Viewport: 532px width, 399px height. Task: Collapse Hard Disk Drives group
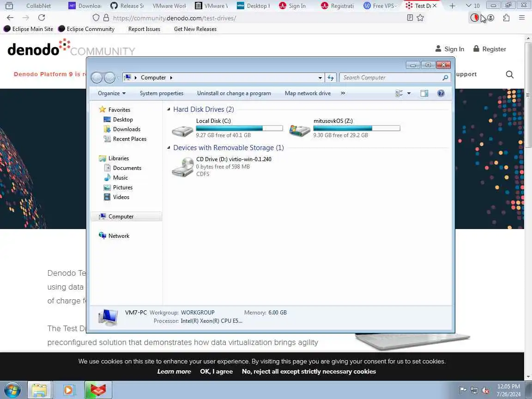(x=169, y=109)
